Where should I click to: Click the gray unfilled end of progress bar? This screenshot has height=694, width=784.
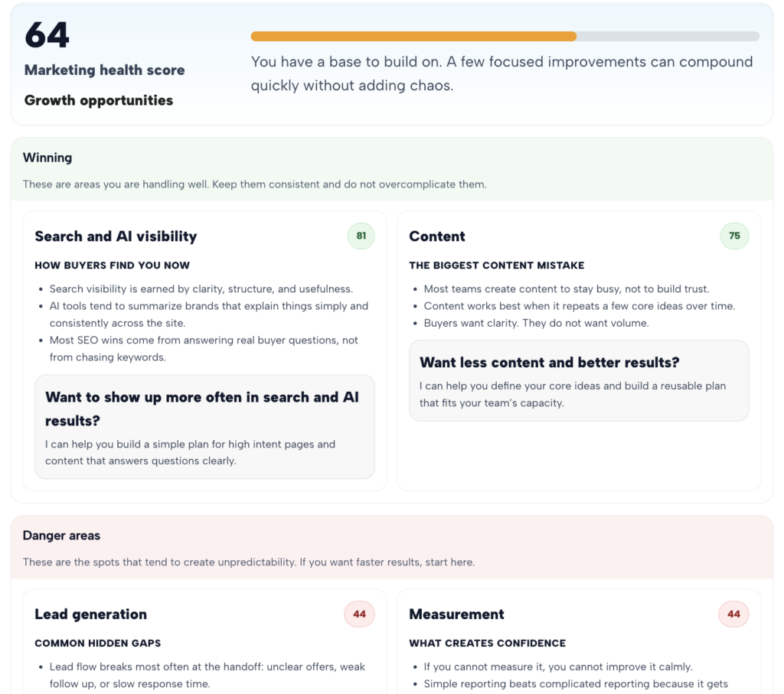668,36
